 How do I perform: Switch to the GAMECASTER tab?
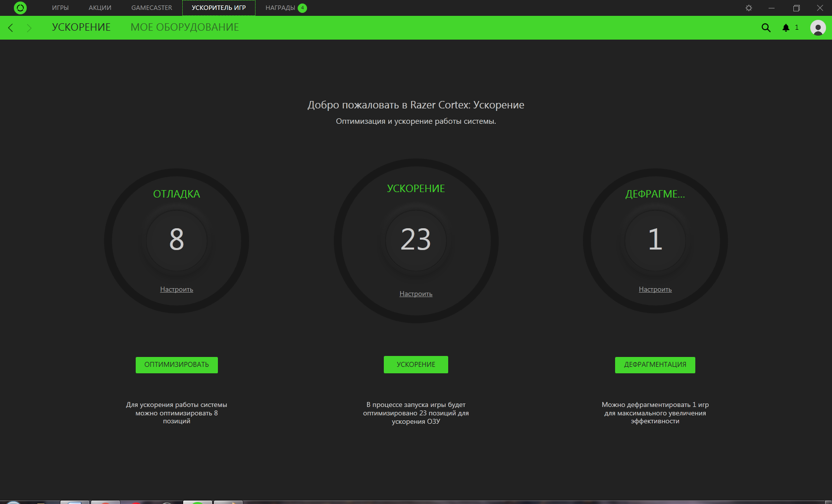[x=152, y=8]
